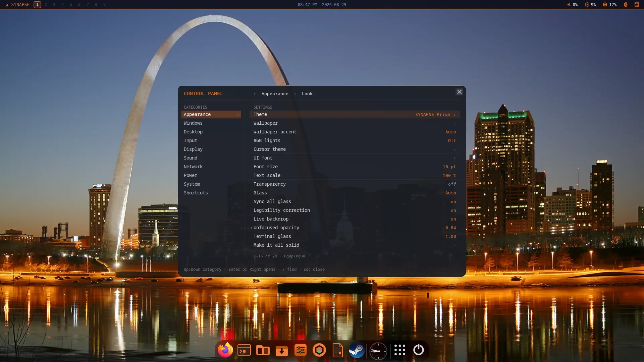Expand the Cursor theme option
644x362 pixels.
pyautogui.click(x=355, y=149)
